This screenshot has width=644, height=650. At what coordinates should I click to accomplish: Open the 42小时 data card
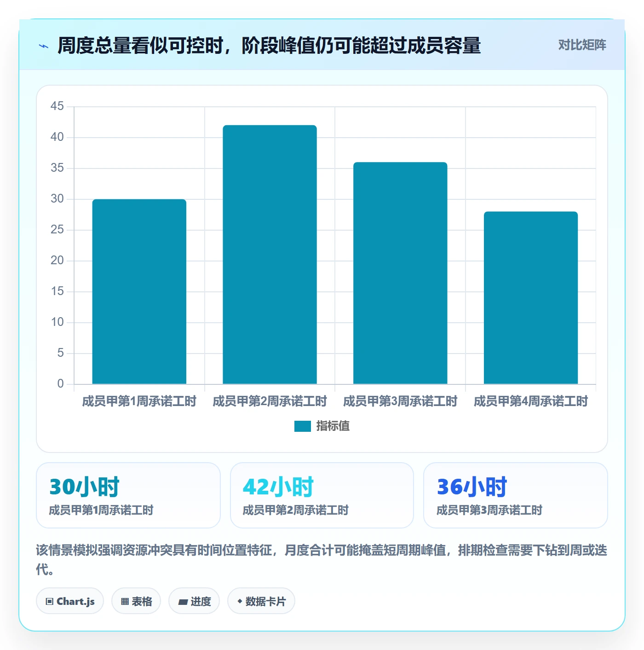322,495
